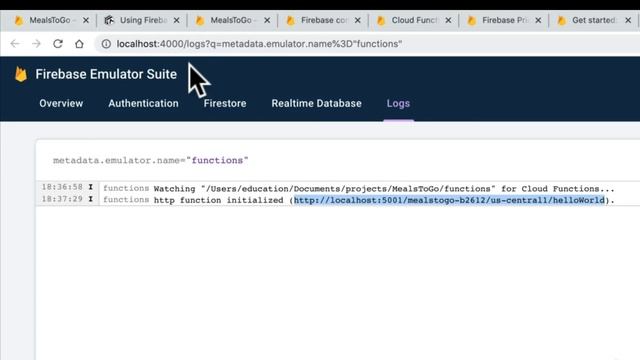Open the browser home icon

[79, 44]
